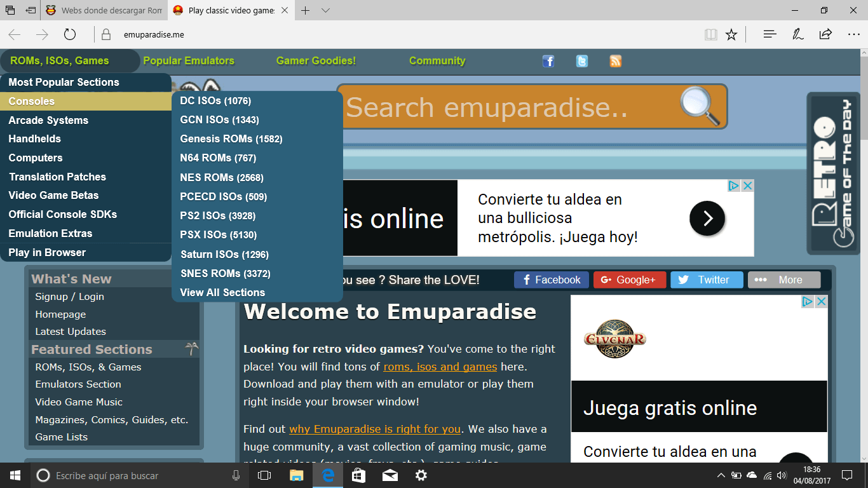Screen dimensions: 868x488
Task: Click Retro Game of the Day banner
Action: coord(833,172)
